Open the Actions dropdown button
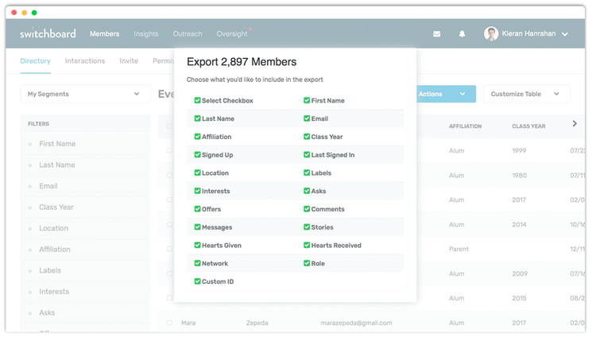596x364 pixels. 447,94
